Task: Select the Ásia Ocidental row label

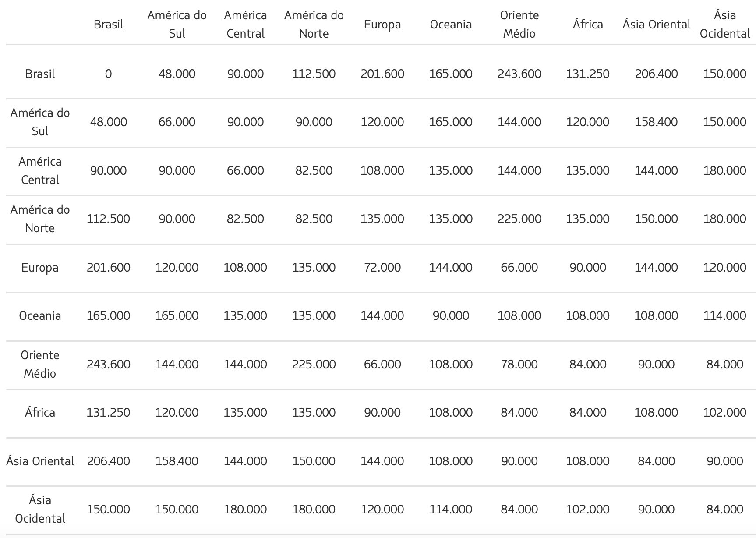Action: (x=40, y=509)
